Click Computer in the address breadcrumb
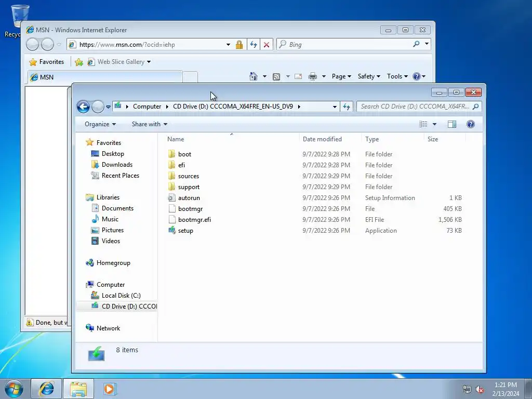Viewport: 532px width, 399px height. [147, 107]
